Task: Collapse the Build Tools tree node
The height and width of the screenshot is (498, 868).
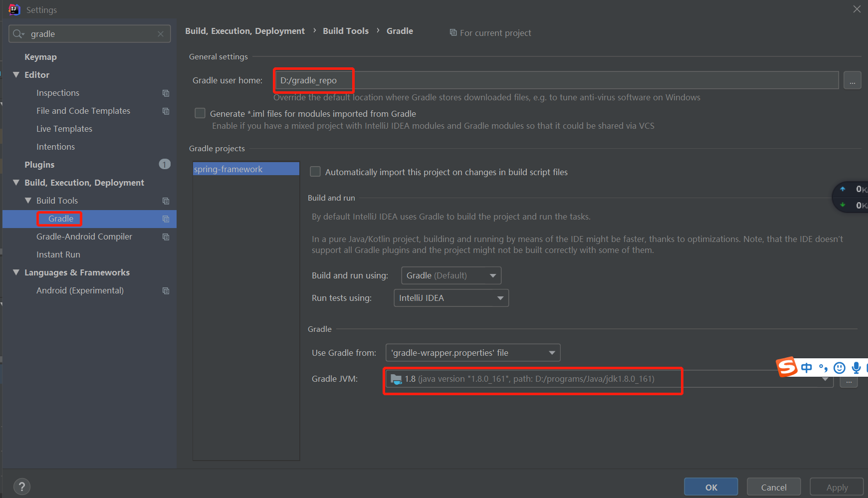Action: 28,201
